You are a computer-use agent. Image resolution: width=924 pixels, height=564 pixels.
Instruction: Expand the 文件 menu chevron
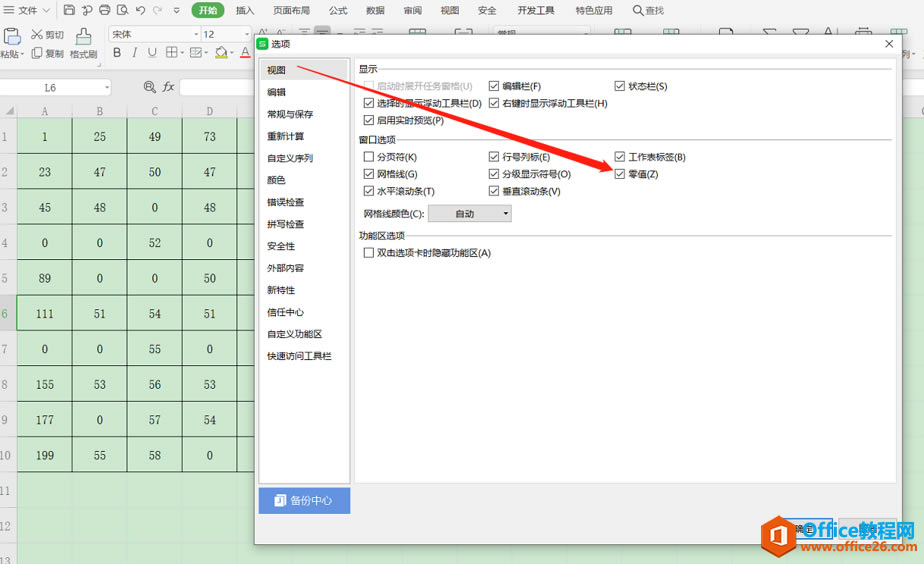coord(46,11)
